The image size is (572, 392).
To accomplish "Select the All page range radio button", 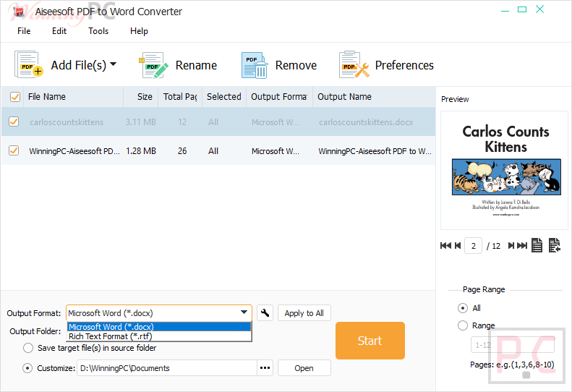I will pos(463,308).
